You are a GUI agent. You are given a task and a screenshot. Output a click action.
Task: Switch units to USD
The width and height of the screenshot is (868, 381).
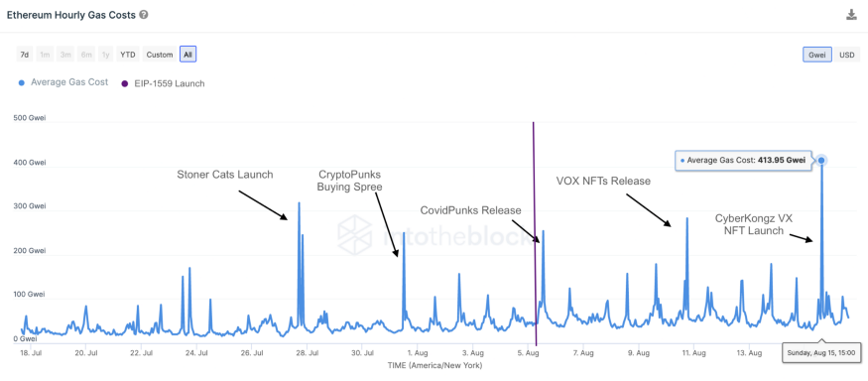[846, 55]
